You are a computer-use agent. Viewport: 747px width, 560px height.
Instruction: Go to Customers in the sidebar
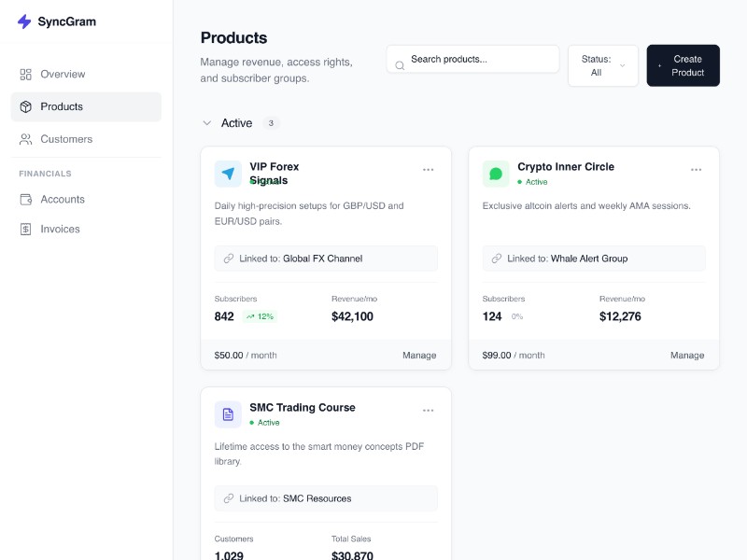66,139
